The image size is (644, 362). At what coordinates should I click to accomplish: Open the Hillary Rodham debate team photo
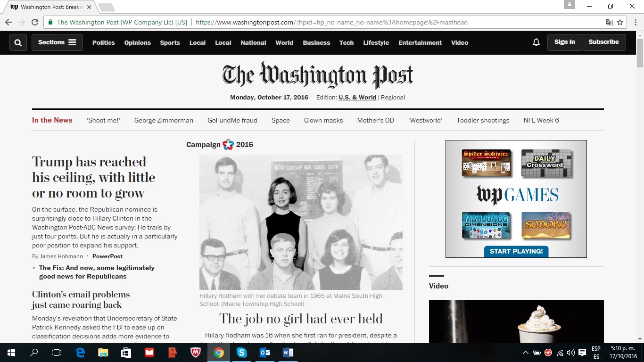click(x=301, y=222)
